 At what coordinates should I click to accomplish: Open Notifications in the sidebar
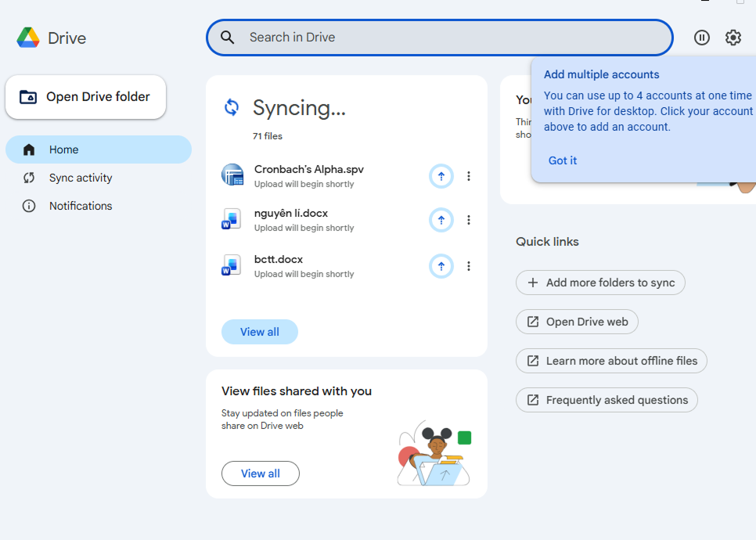[81, 206]
